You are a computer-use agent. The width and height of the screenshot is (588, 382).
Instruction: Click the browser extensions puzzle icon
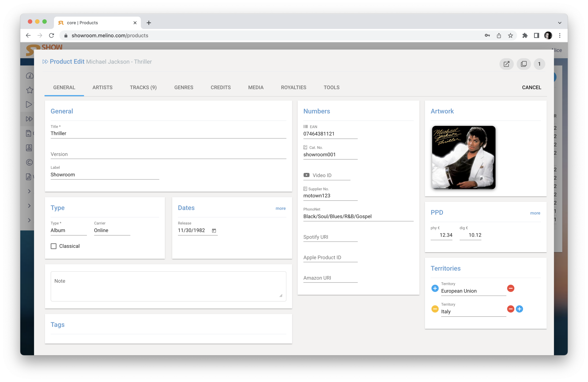pos(525,36)
